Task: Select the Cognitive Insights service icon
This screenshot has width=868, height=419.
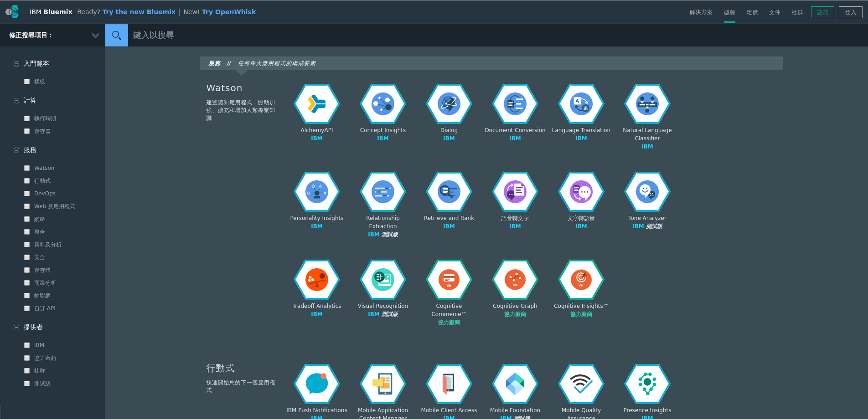Action: point(581,280)
